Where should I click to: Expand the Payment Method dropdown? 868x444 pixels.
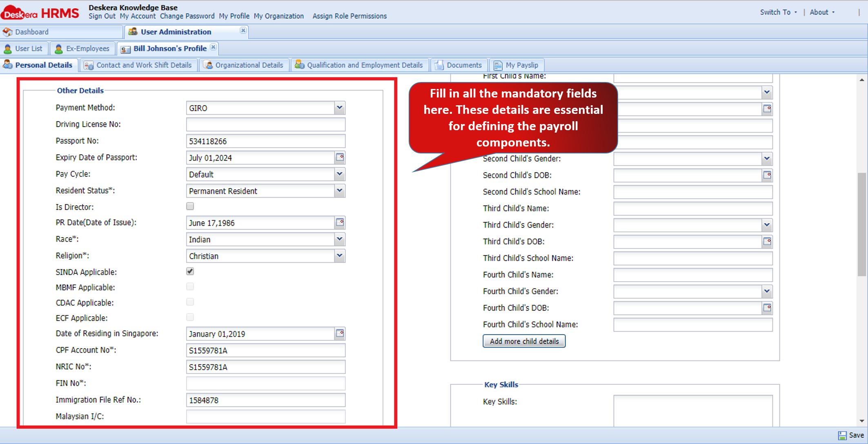(x=340, y=108)
